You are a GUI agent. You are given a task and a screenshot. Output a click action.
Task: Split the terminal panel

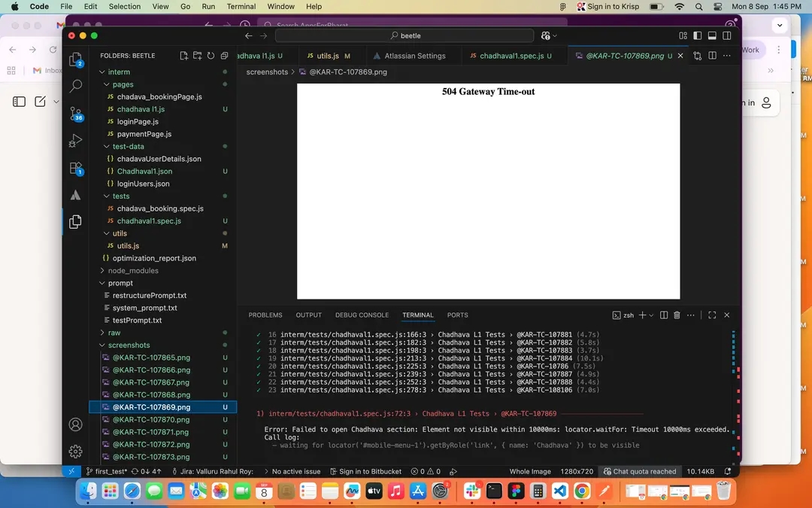point(663,315)
